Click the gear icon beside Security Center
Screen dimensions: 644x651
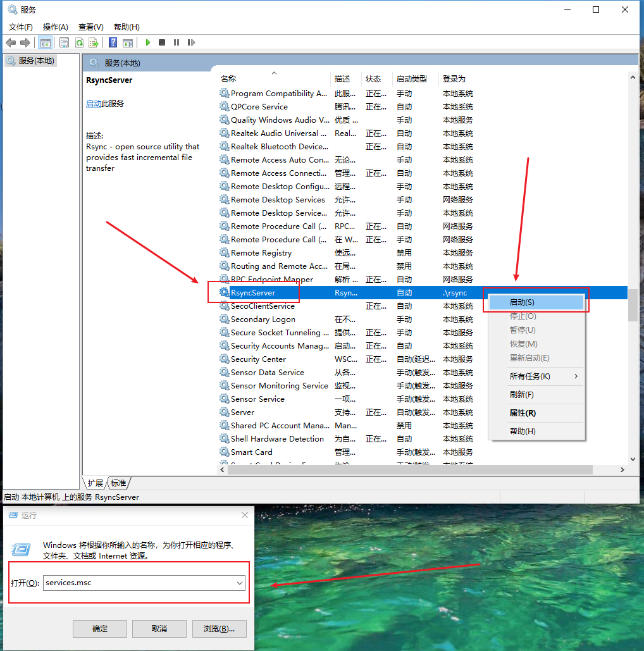click(x=224, y=359)
